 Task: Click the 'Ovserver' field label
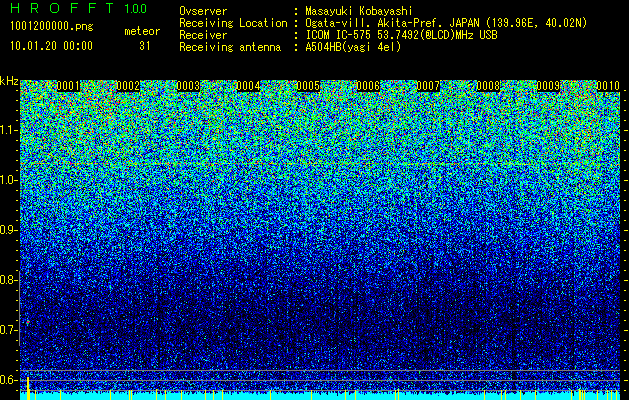pyautogui.click(x=203, y=11)
